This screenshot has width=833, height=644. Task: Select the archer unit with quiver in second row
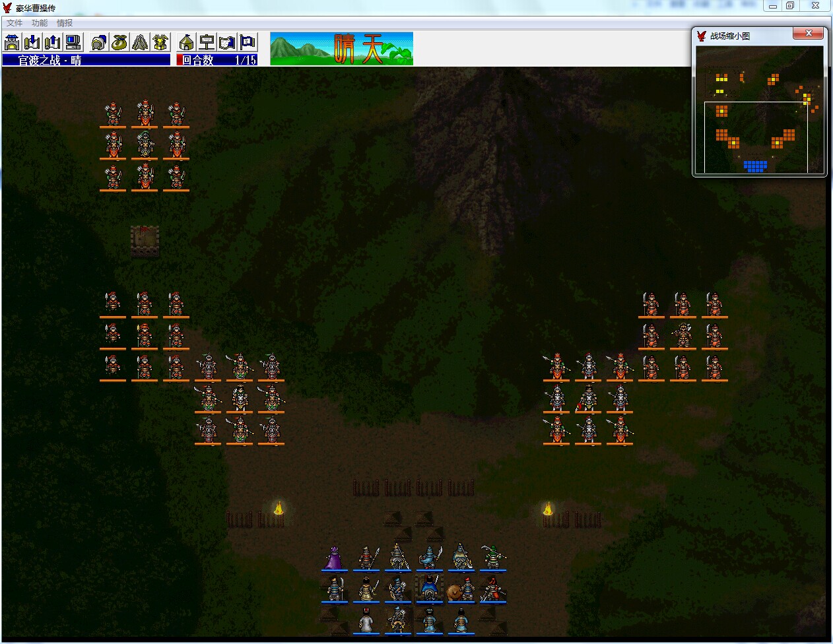coord(398,589)
